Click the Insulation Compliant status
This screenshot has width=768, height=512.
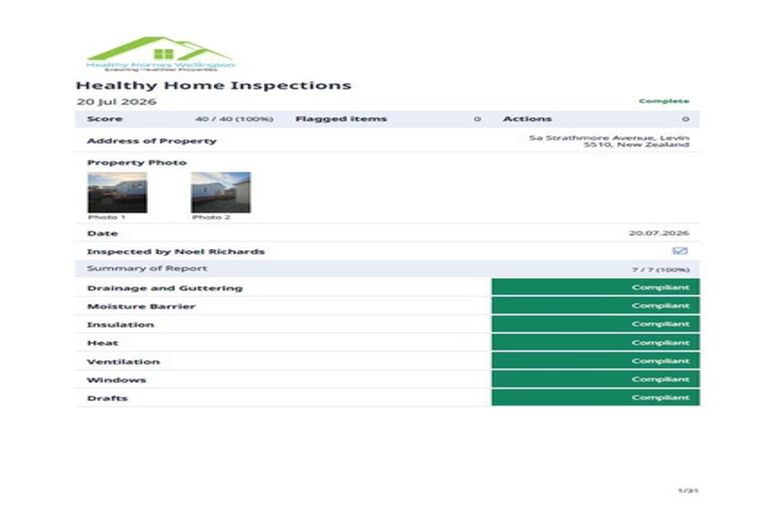[596, 324]
